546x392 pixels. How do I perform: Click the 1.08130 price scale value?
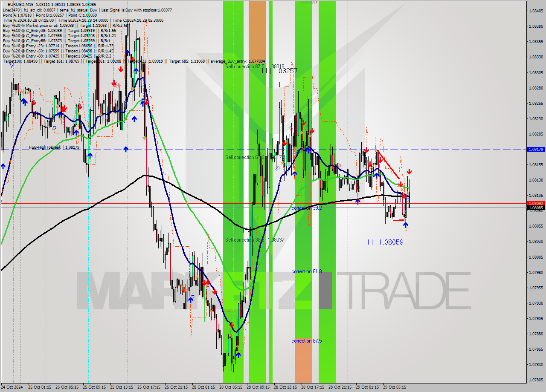coord(536,180)
